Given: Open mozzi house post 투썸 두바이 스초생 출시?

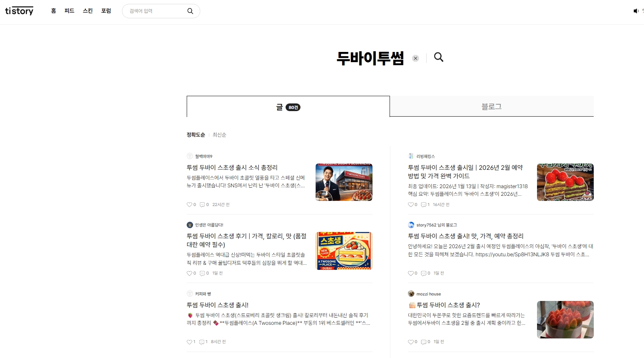Looking at the screenshot, I should 444,305.
